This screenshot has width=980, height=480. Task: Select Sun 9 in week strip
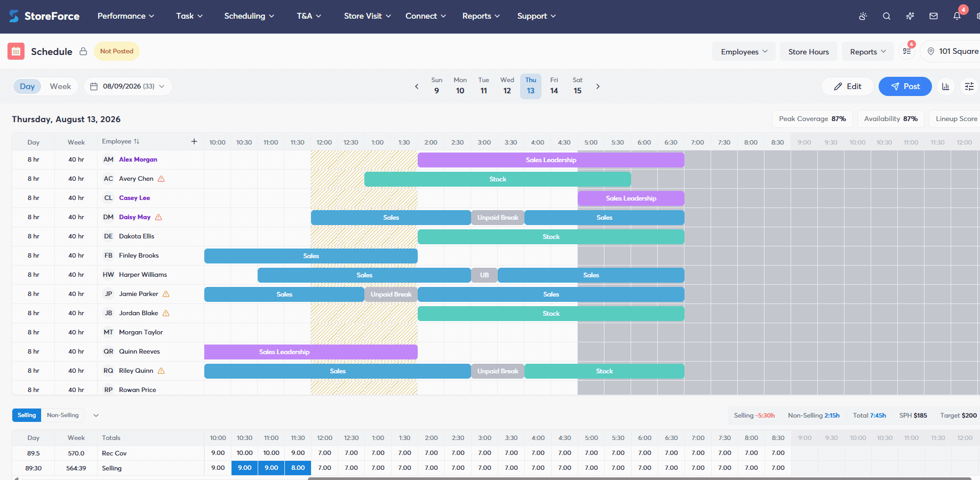[437, 86]
